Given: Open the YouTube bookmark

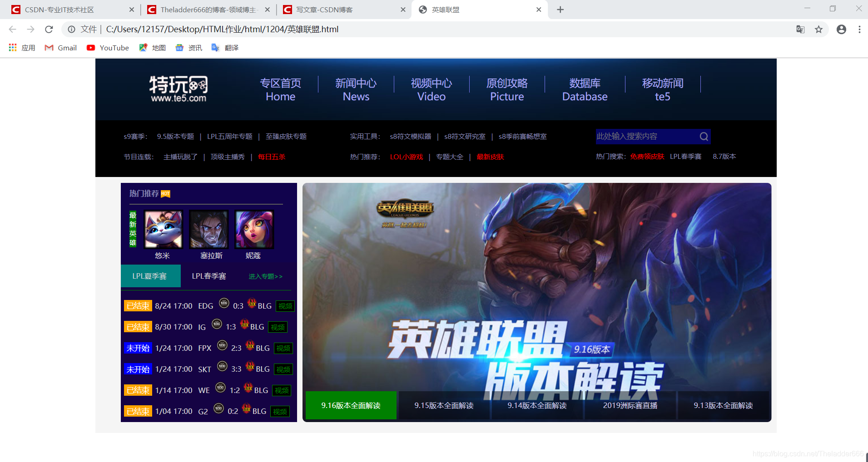Looking at the screenshot, I should tap(108, 48).
